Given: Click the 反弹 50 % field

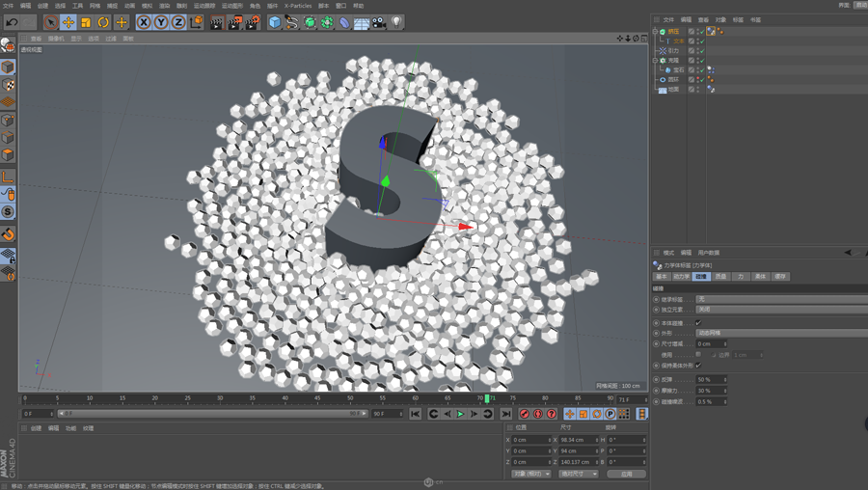Looking at the screenshot, I should tap(712, 380).
